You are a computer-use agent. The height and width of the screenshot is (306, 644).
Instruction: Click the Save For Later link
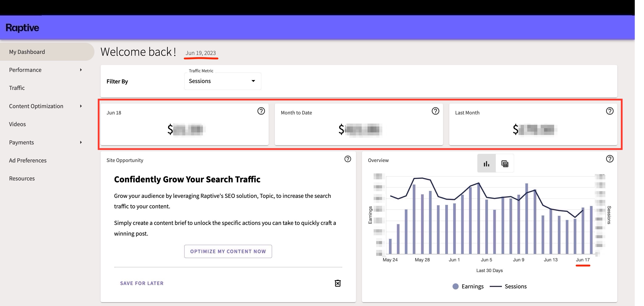[141, 283]
